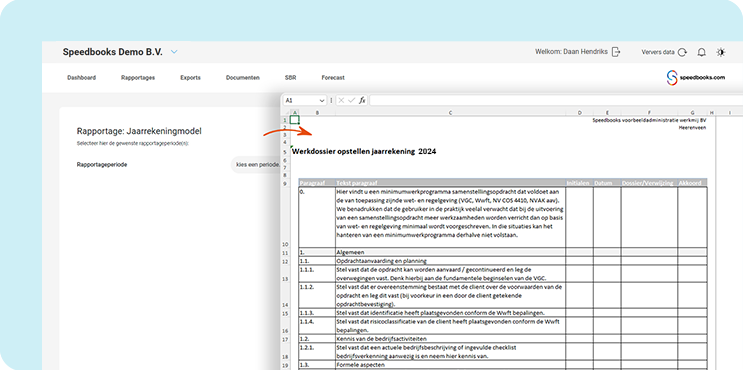Click 'Speedbooks voorbeeldadministratie werkmij BV' cell
This screenshot has width=743, height=370.
pyautogui.click(x=649, y=120)
